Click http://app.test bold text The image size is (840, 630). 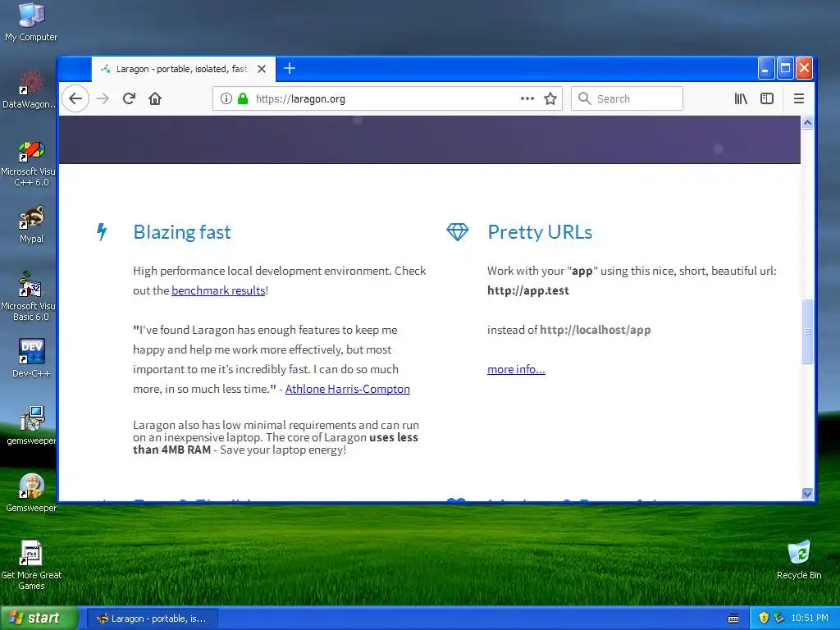pos(527,290)
